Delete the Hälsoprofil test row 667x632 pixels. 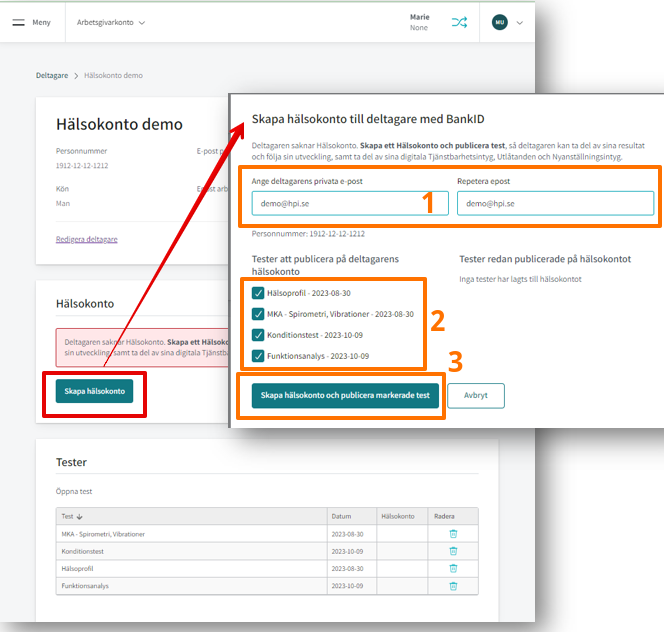point(453,569)
